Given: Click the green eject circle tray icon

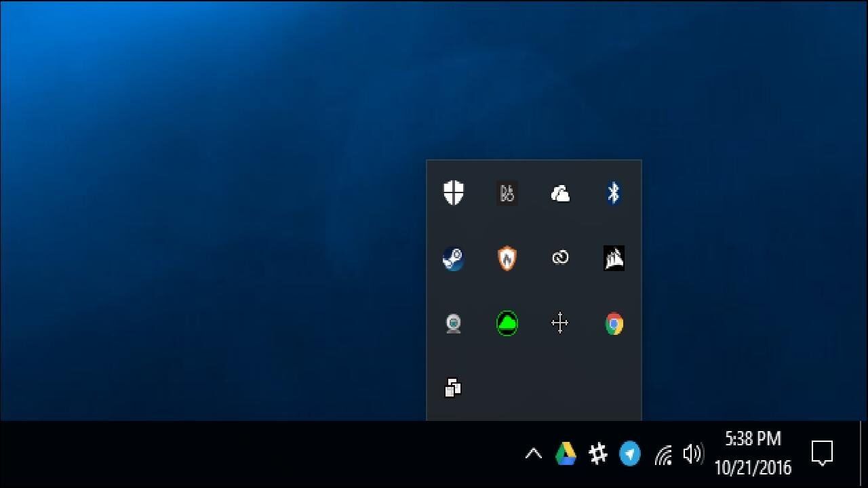Looking at the screenshot, I should pyautogui.click(x=507, y=323).
